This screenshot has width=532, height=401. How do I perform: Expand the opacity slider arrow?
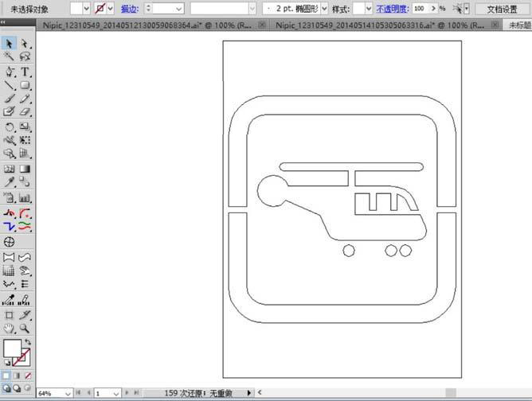pyautogui.click(x=433, y=9)
